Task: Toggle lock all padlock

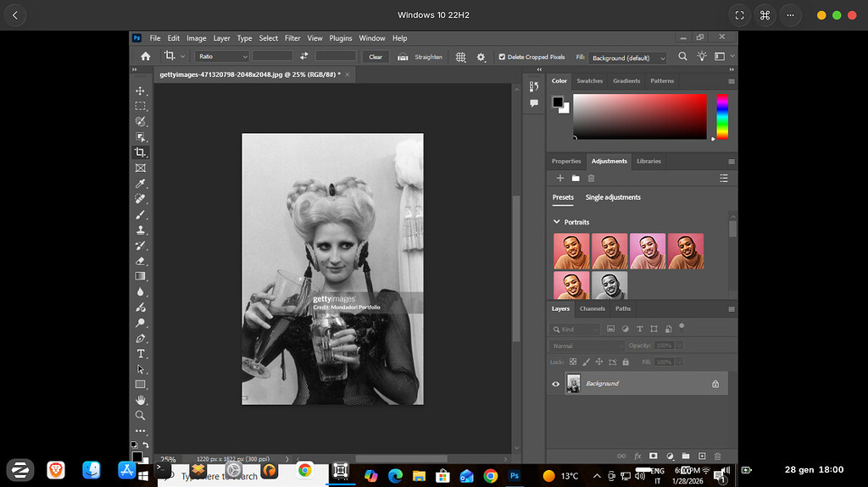Action: [626, 362]
